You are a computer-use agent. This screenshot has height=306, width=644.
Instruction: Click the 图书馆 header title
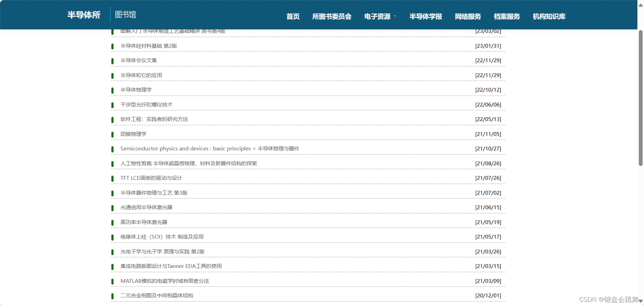point(125,15)
